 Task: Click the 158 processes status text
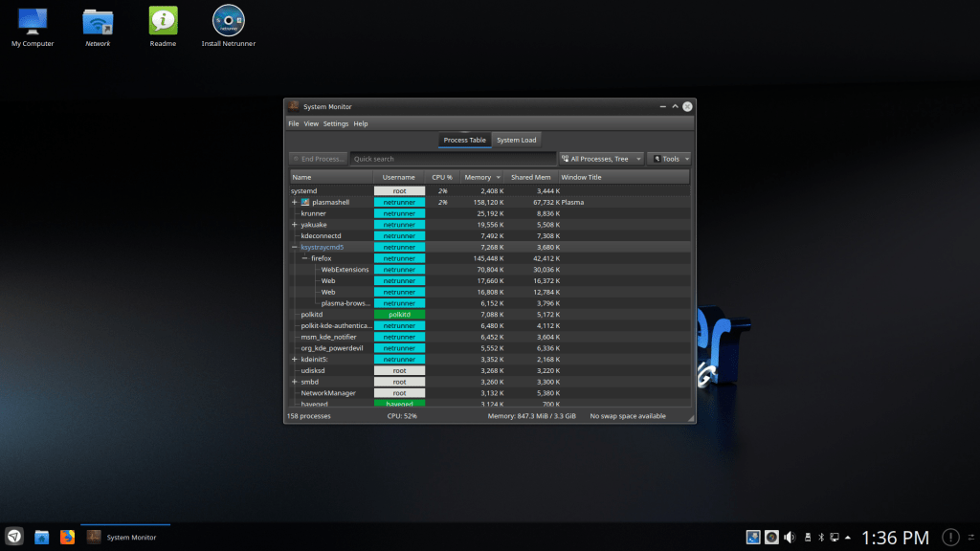click(309, 416)
